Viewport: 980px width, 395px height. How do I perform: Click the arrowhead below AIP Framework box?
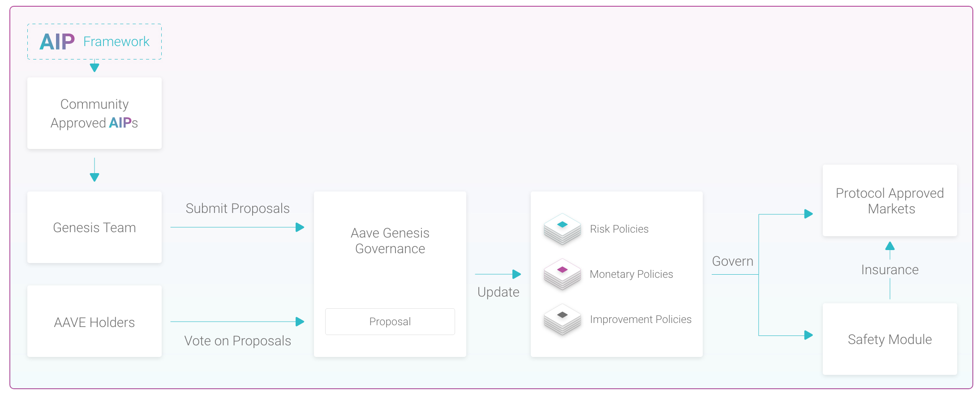95,68
